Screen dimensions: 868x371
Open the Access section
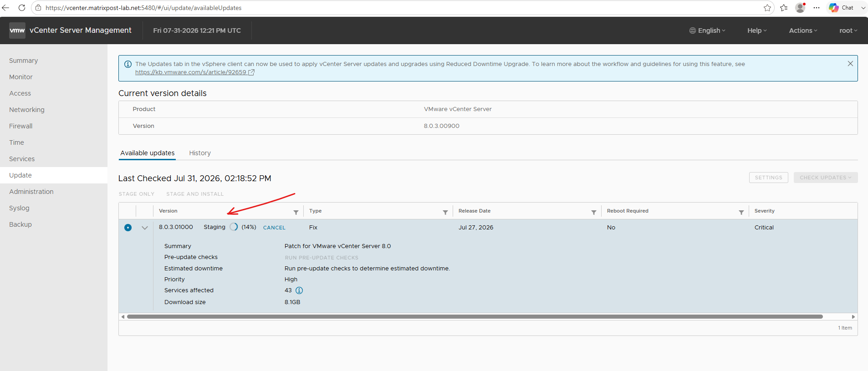click(x=54, y=93)
